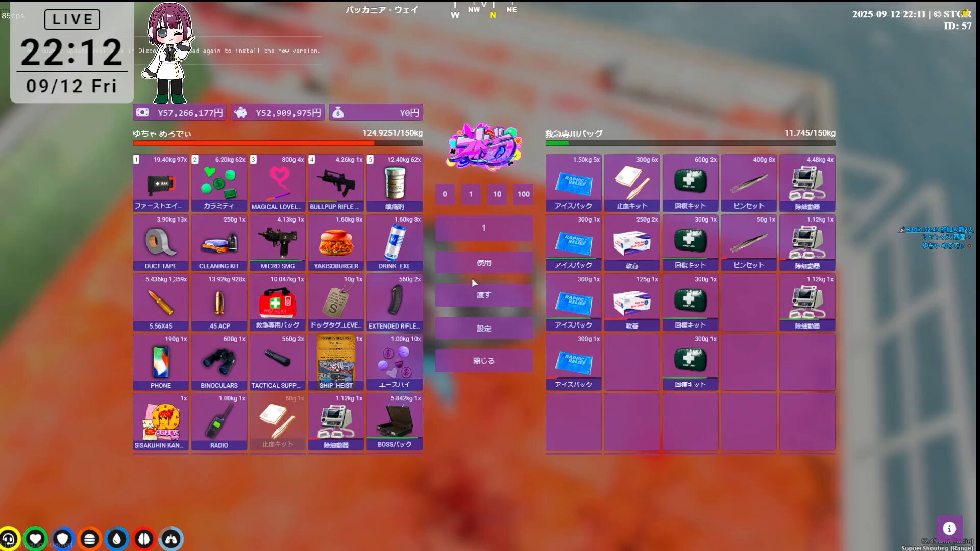Click the Duct Tape inventory item
Image resolution: width=980 pixels, height=551 pixels.
(x=160, y=242)
